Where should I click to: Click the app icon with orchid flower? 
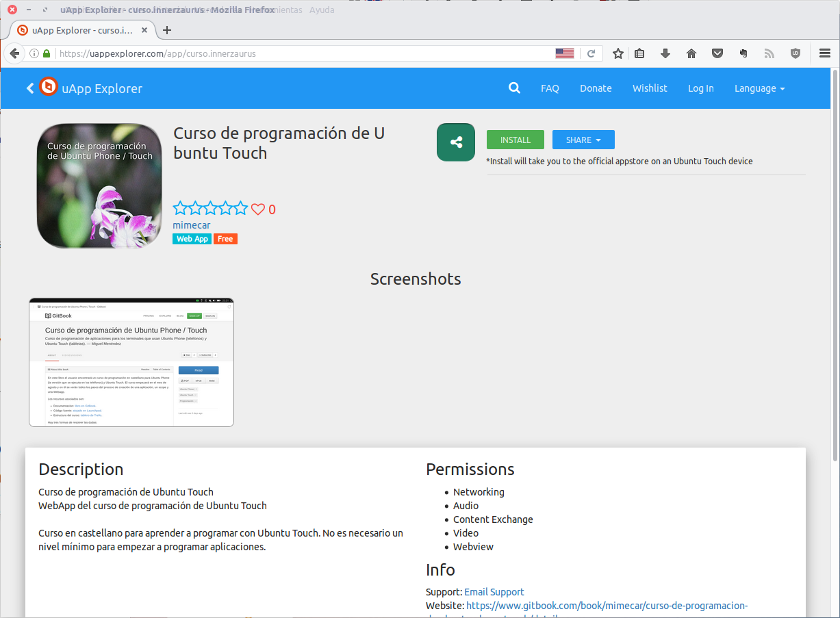point(99,185)
